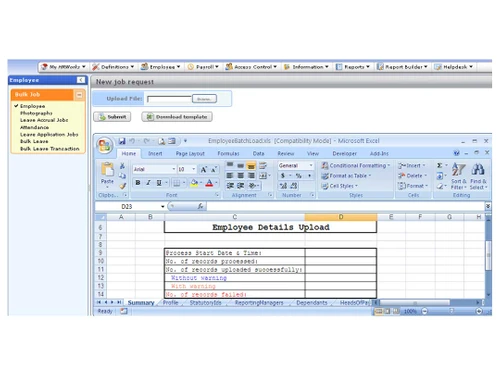Click the Excel vertical scrollbar

click(488, 255)
